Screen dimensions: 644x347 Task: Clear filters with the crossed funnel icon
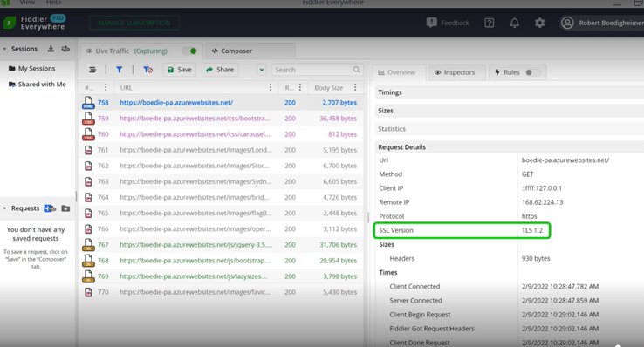tap(147, 70)
